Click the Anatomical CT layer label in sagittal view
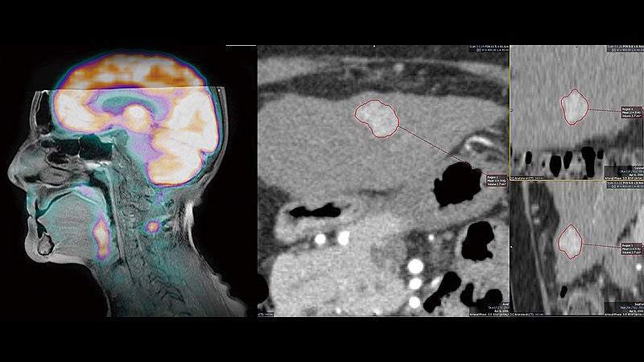 click(527, 315)
